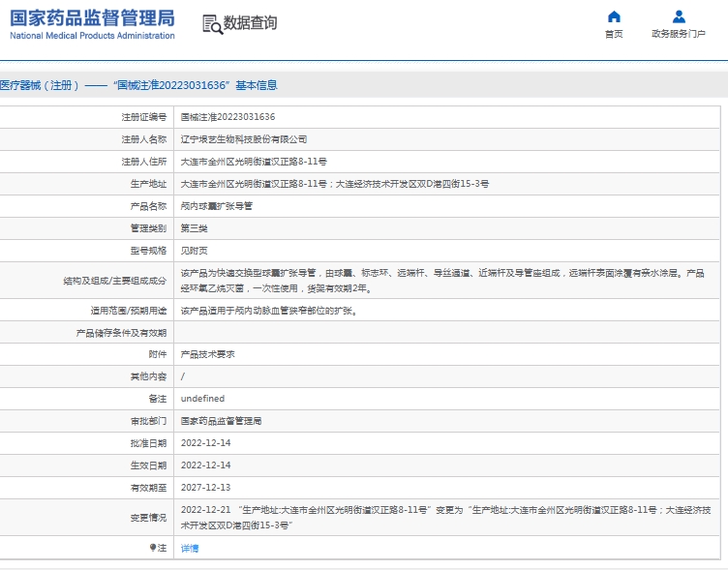
Task: Select management category 第三类
Action: [194, 228]
